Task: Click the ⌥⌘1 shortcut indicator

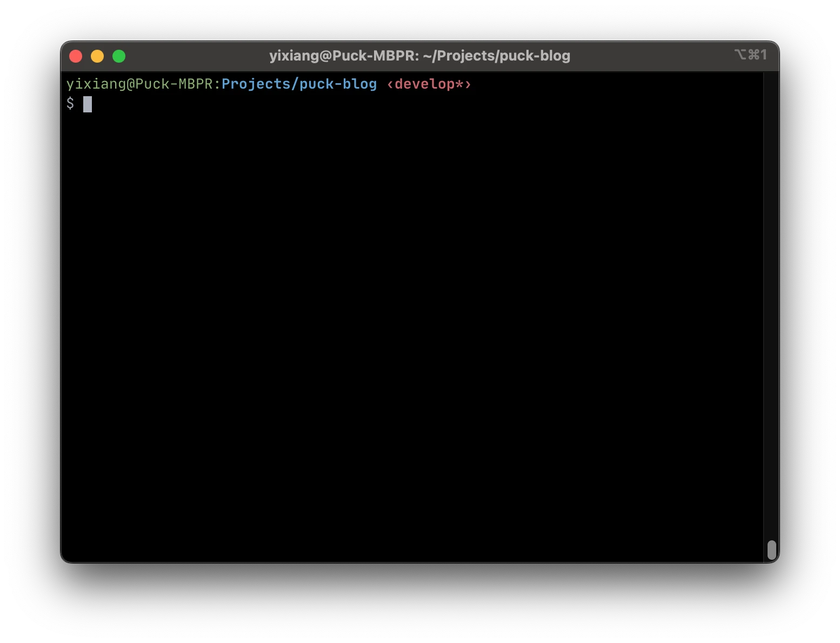Action: point(751,55)
